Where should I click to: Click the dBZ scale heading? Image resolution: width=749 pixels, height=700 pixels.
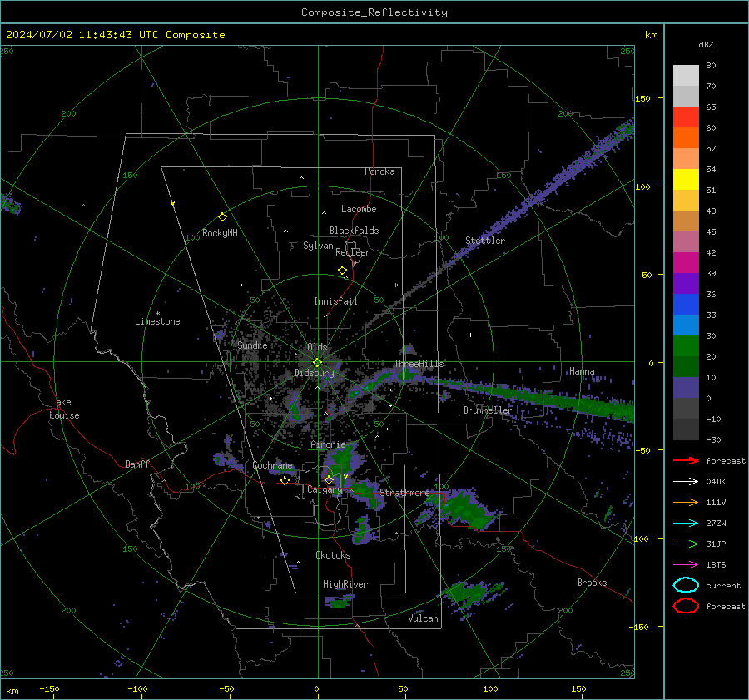pyautogui.click(x=706, y=45)
